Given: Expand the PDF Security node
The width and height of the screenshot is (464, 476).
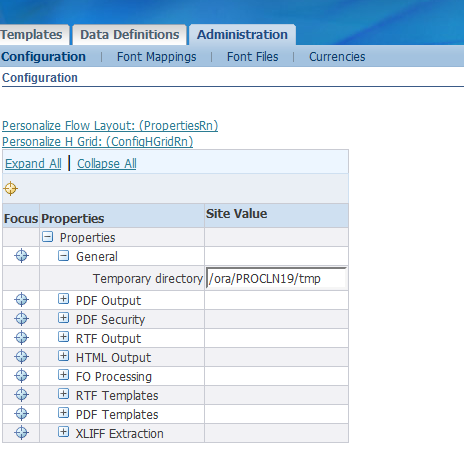Looking at the screenshot, I should click(63, 318).
